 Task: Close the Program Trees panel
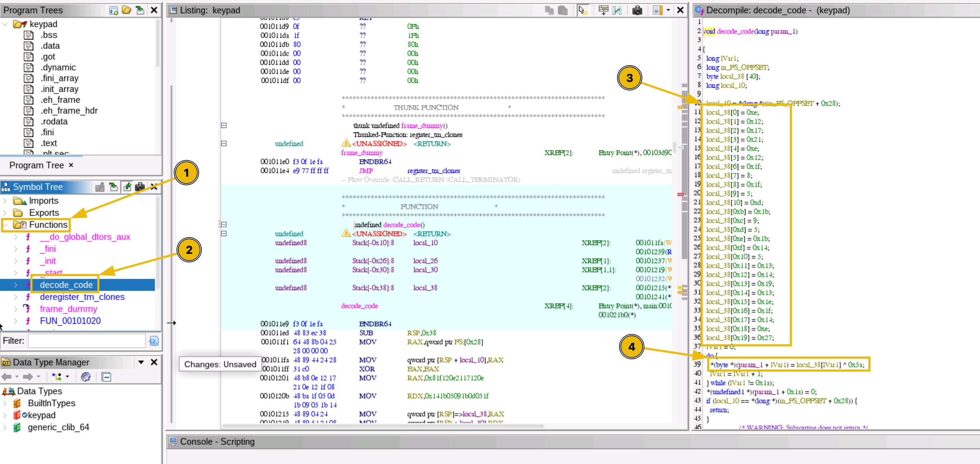tap(154, 10)
